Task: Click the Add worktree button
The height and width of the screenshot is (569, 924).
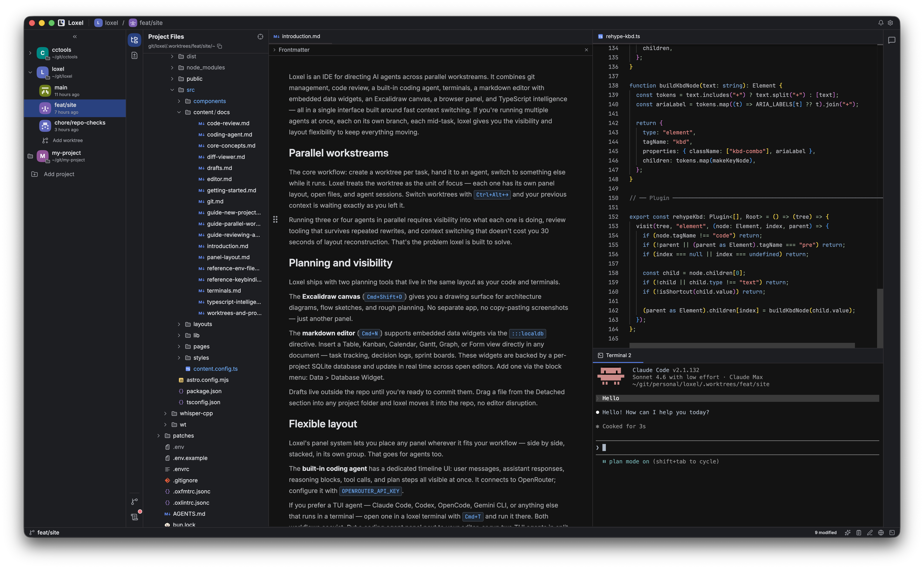Action: pos(62,140)
